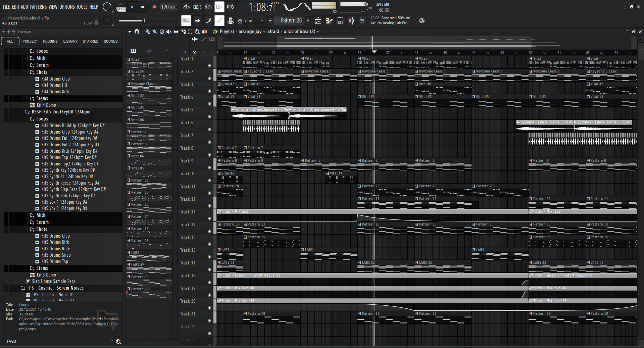Open the PATTERNS menu

38,7
